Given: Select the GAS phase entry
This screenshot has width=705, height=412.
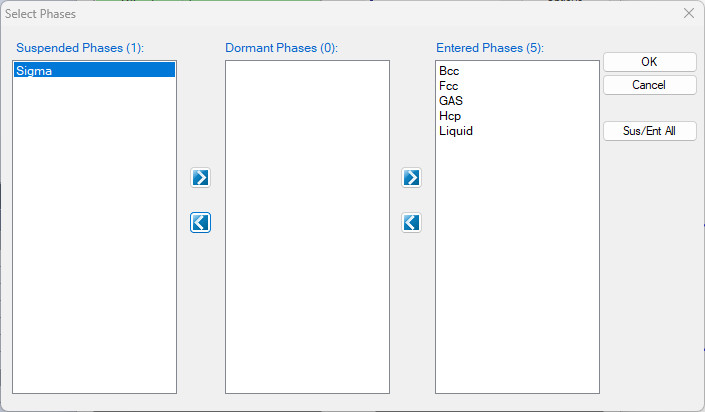Looking at the screenshot, I should (x=450, y=101).
